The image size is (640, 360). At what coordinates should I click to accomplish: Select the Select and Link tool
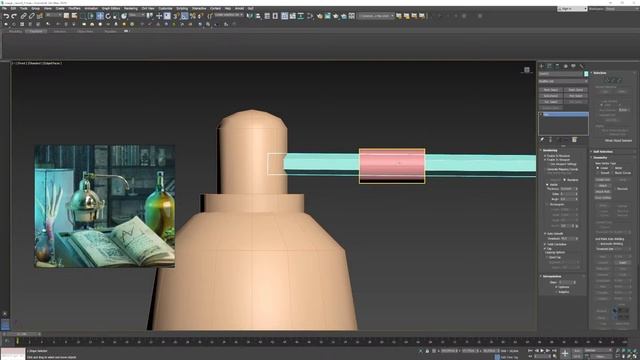pos(23,16)
